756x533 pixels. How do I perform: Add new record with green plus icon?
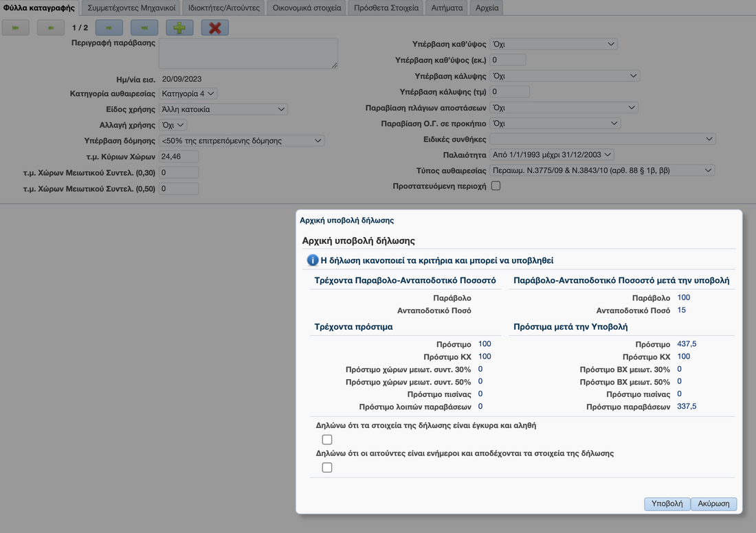coord(179,27)
